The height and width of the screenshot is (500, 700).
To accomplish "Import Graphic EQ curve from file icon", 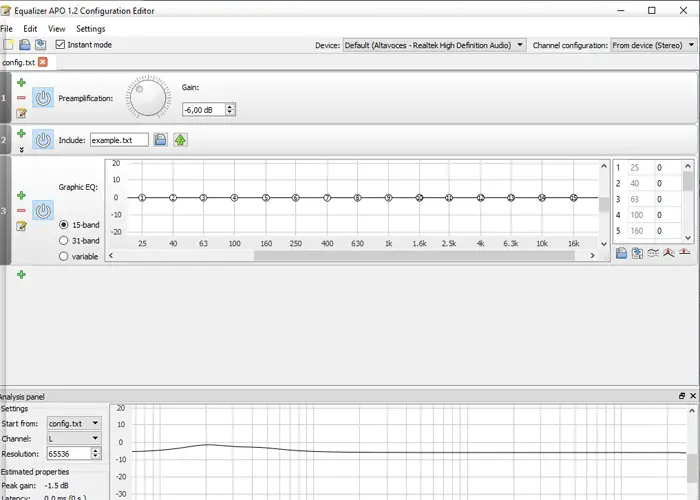I will (621, 253).
